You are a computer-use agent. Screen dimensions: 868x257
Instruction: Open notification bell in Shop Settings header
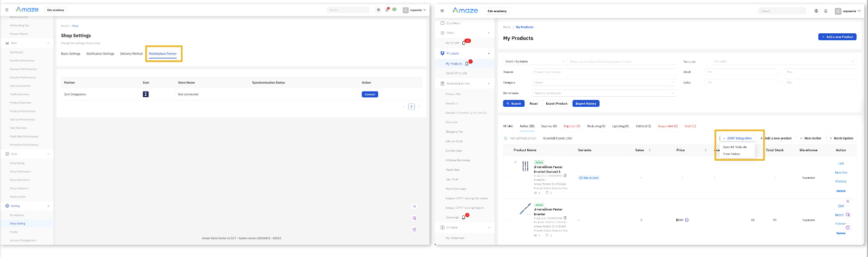pyautogui.click(x=387, y=10)
